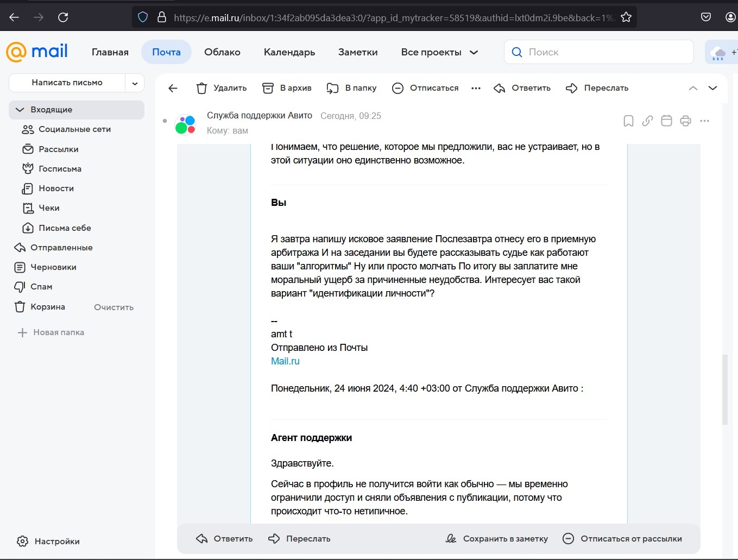Click sender name Служба поддержки Авито
This screenshot has height=560, width=738.
(260, 116)
